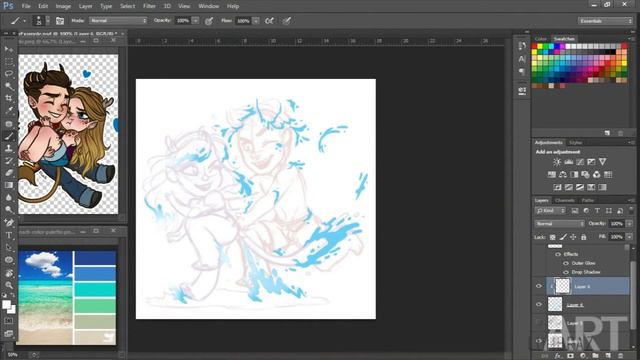This screenshot has height=360, width=640.
Task: Select the Hand tool
Action: 9,273
